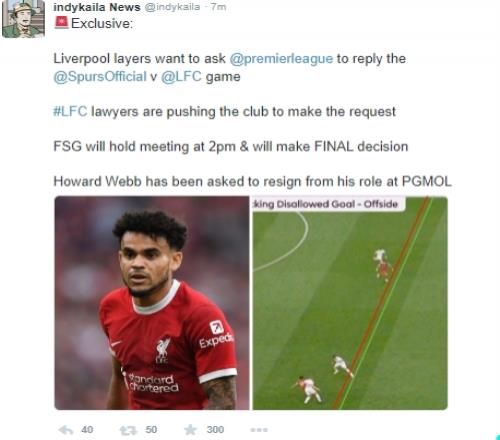Click the favorites count 300

215,430
